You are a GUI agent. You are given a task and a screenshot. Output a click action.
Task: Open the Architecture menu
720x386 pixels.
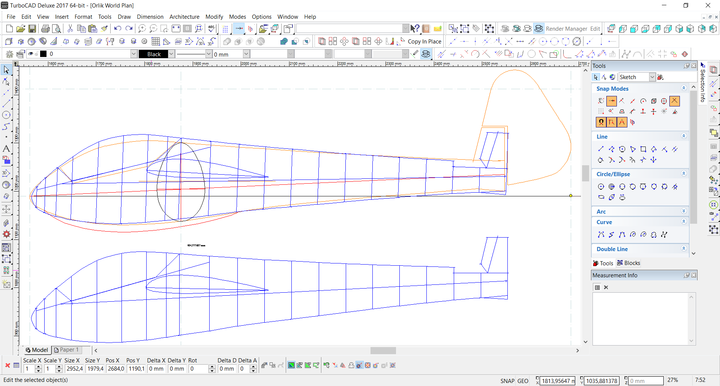[185, 17]
